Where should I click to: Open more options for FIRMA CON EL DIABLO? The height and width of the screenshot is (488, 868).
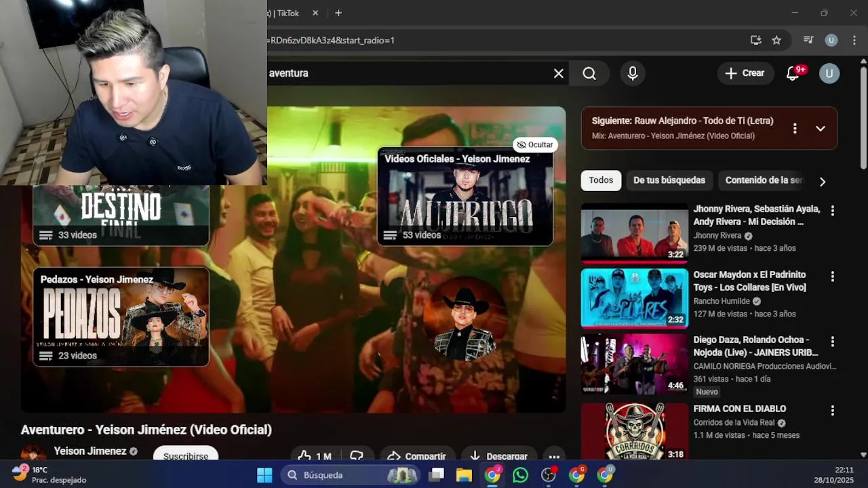pos(833,411)
